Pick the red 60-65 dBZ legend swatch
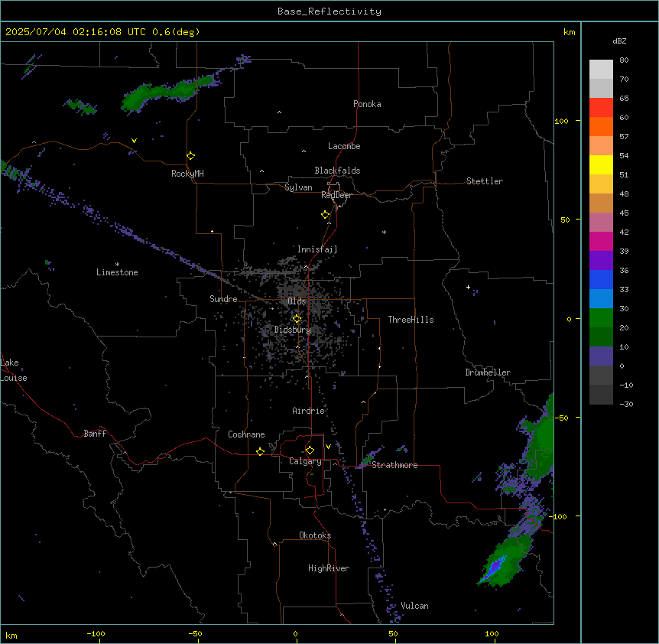Viewport: 659px width, 644px height. pyautogui.click(x=601, y=107)
